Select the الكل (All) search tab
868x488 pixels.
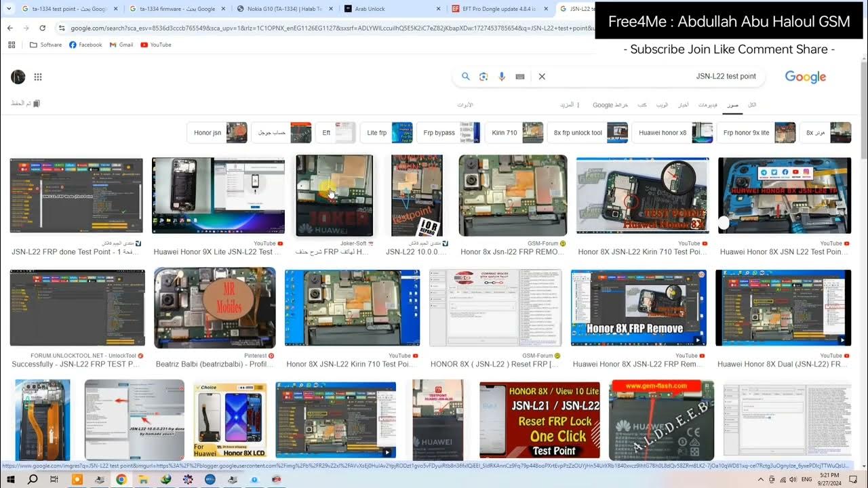(x=752, y=105)
